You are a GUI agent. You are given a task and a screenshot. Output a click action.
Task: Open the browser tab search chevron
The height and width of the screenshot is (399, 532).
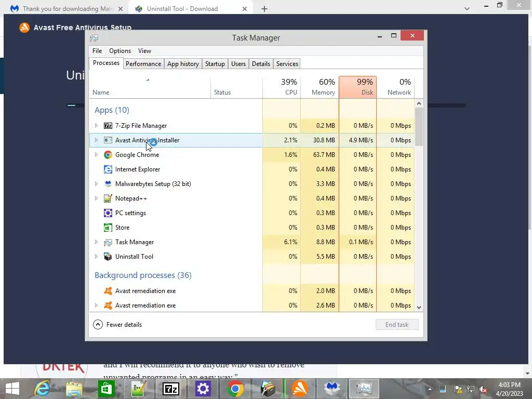pos(467,9)
